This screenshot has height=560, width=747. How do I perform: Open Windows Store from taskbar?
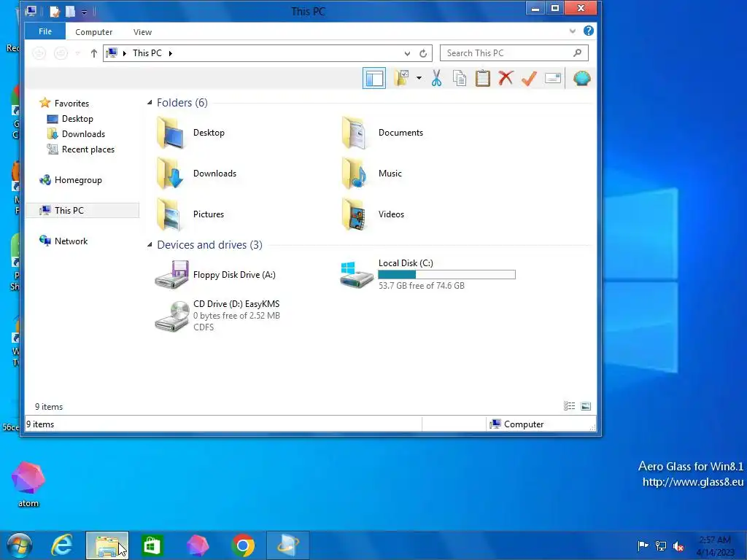tap(152, 545)
